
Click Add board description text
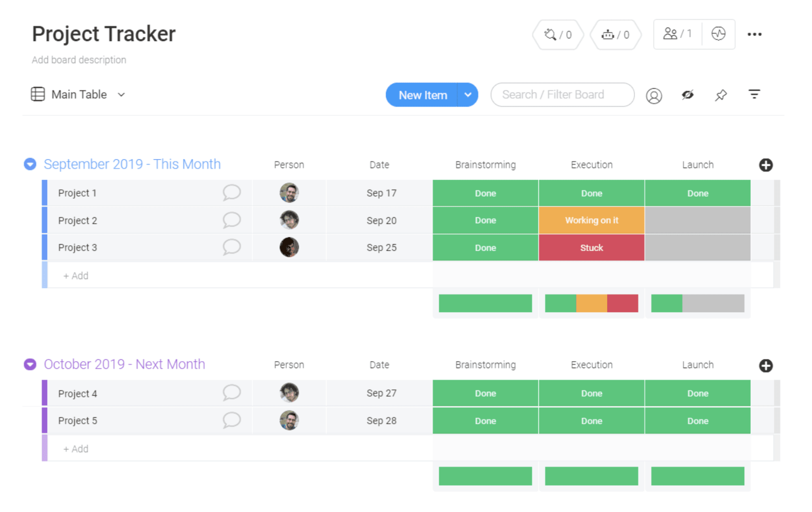coord(79,60)
